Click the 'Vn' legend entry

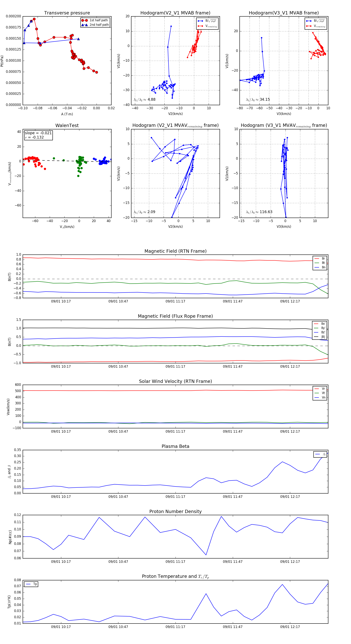(320, 398)
